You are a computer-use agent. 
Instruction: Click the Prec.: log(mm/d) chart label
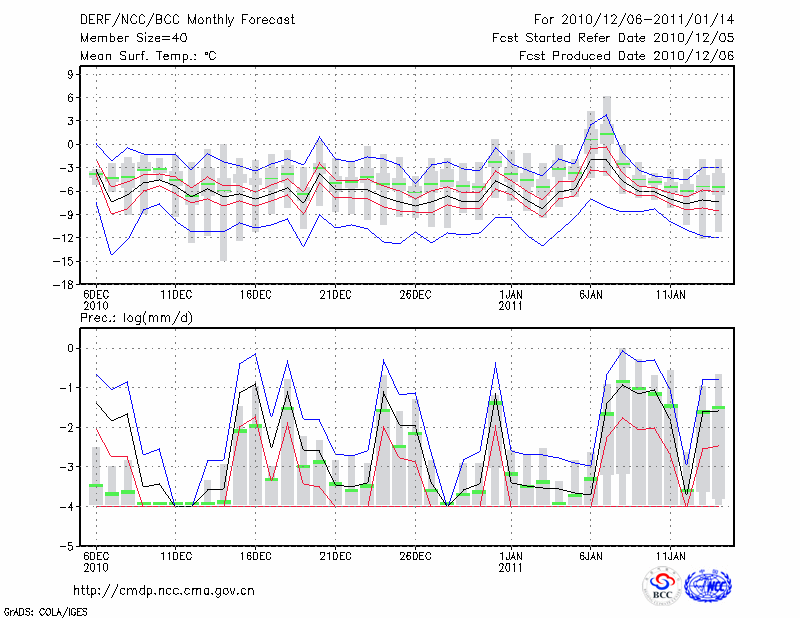click(135, 318)
